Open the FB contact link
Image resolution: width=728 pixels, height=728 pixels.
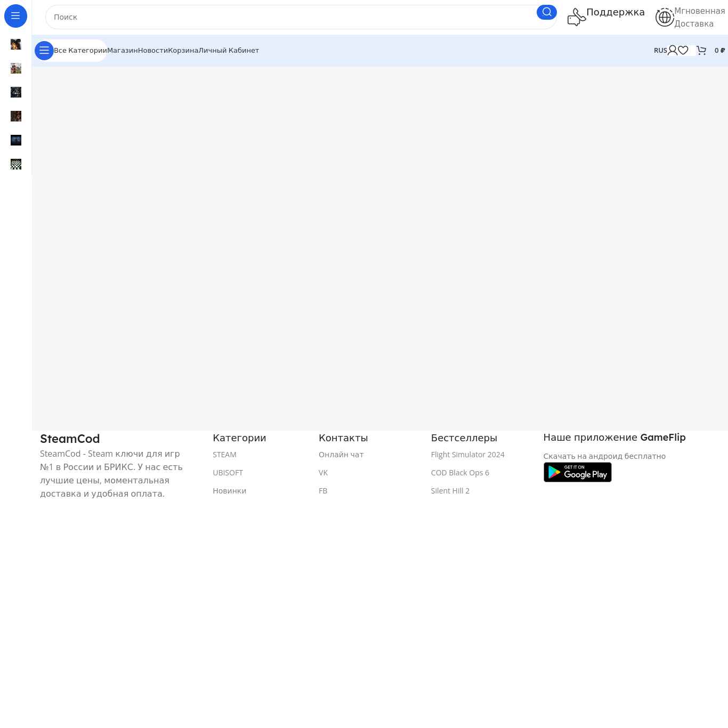(x=323, y=491)
